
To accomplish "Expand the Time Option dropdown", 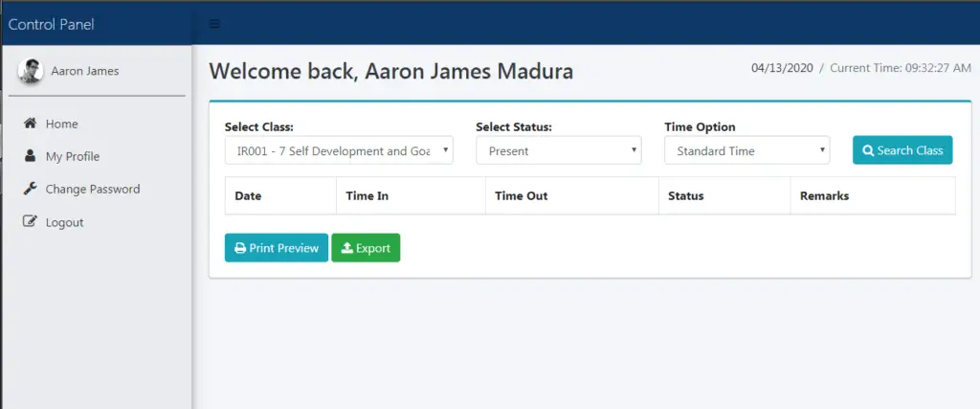I will (x=746, y=150).
